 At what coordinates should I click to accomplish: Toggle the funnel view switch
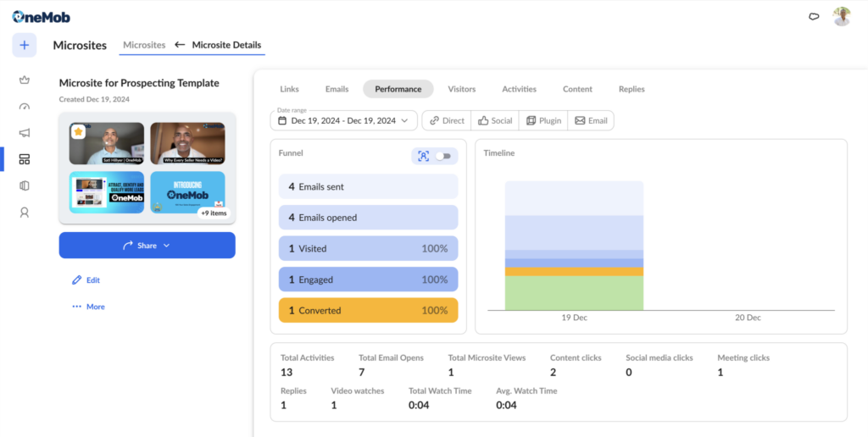tap(442, 156)
